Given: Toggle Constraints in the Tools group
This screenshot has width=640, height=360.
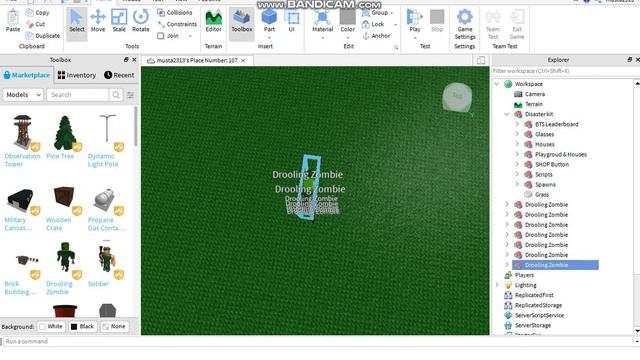Looking at the screenshot, I should point(177,24).
